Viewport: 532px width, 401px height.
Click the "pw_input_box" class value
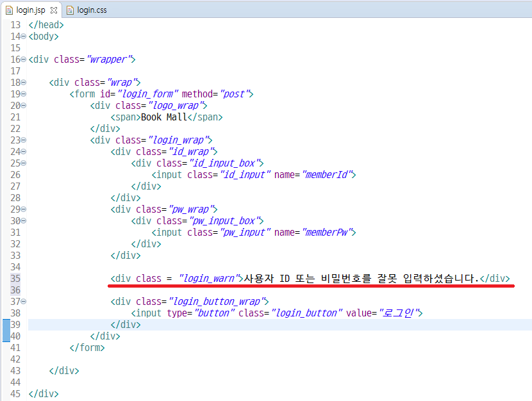point(224,221)
